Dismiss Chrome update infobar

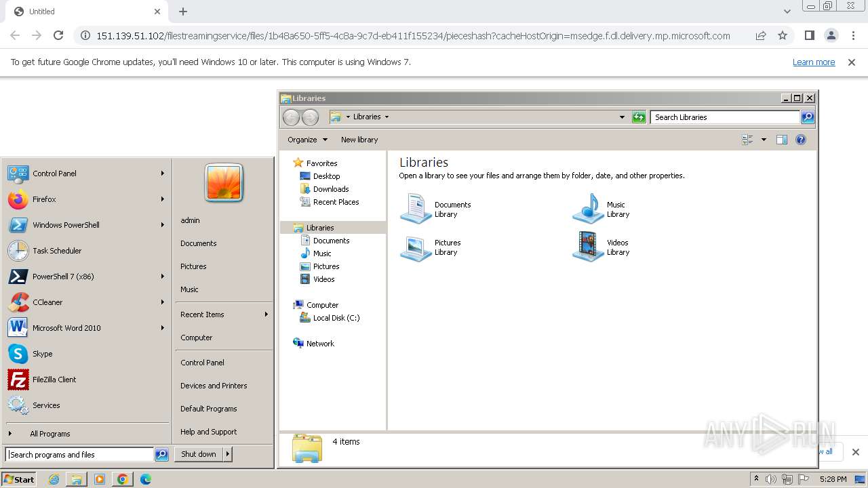click(852, 62)
